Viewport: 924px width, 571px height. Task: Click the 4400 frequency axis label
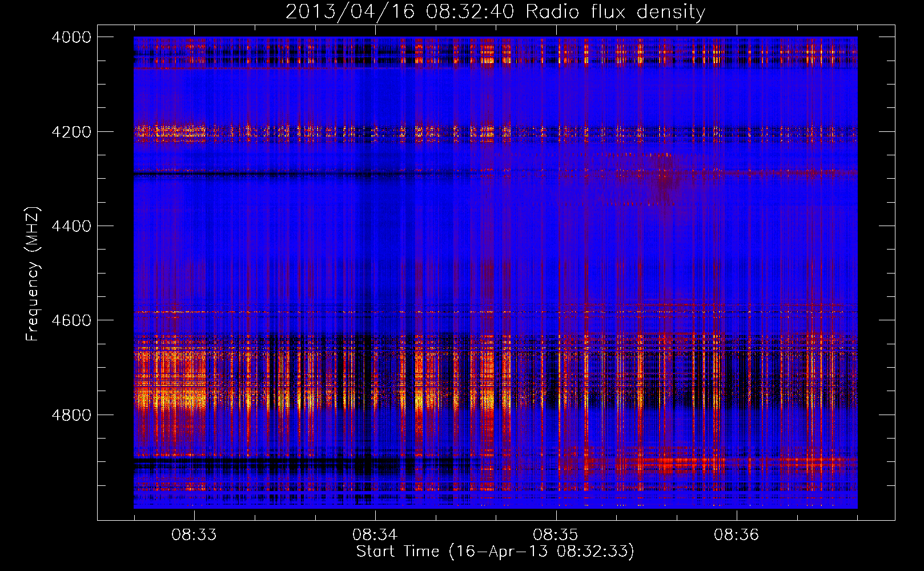71,226
